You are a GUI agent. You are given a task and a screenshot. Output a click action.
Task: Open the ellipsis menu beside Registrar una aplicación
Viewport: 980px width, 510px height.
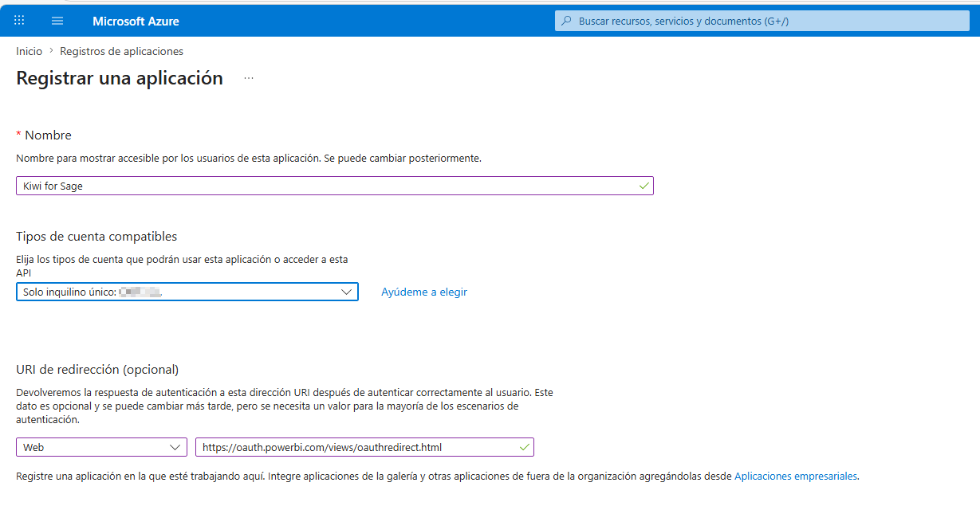pos(249,78)
